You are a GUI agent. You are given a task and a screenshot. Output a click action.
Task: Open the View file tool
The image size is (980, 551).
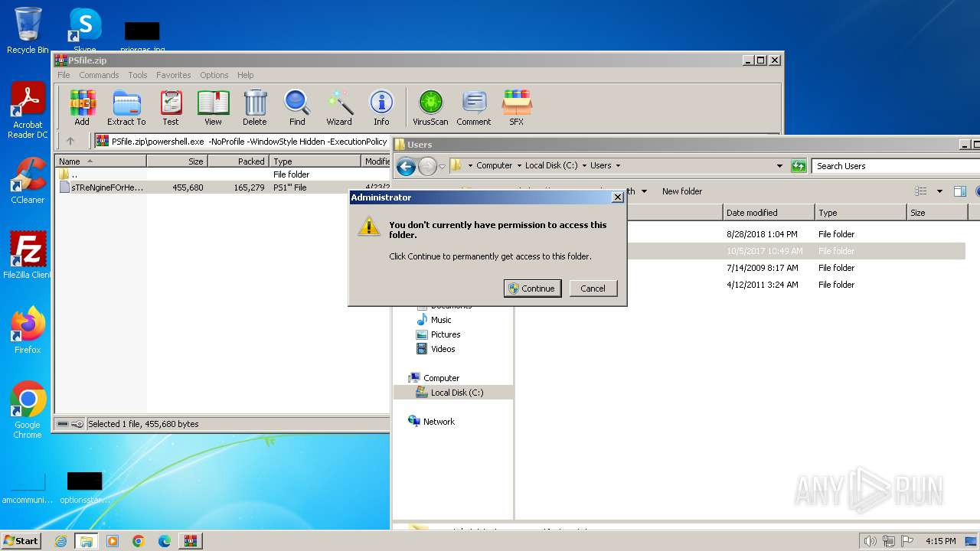(213, 108)
